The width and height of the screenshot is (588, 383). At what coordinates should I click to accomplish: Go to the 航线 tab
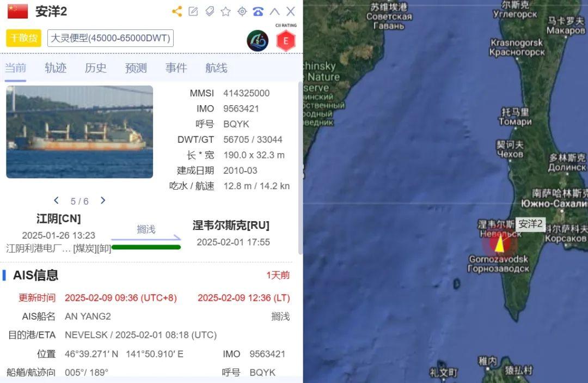(216, 68)
